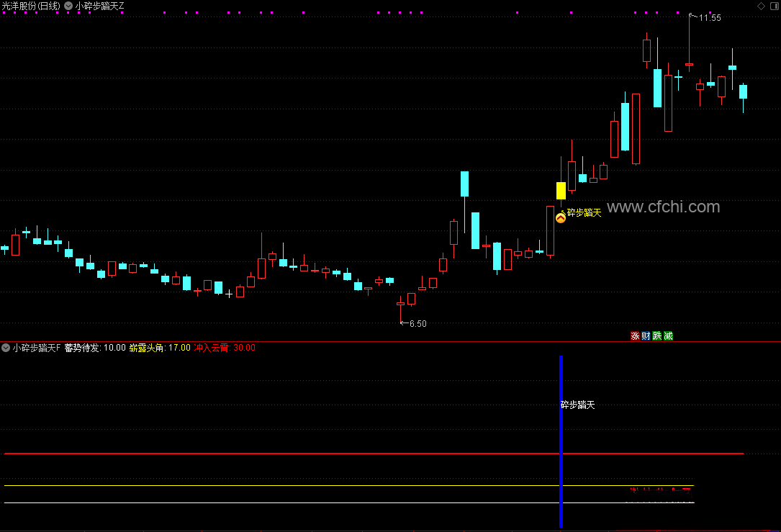The width and height of the screenshot is (781, 532).
Task: Click the green 跌 info icon
Action: pos(657,335)
